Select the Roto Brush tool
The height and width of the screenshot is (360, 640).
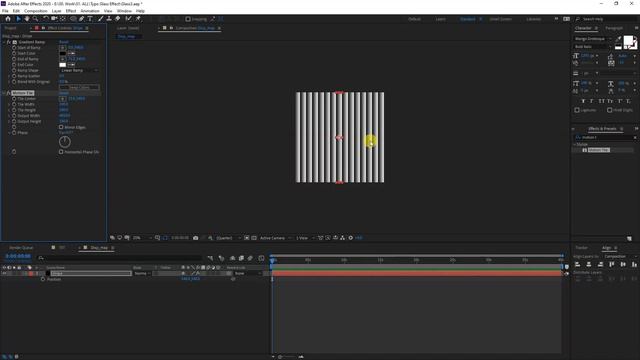(129, 19)
